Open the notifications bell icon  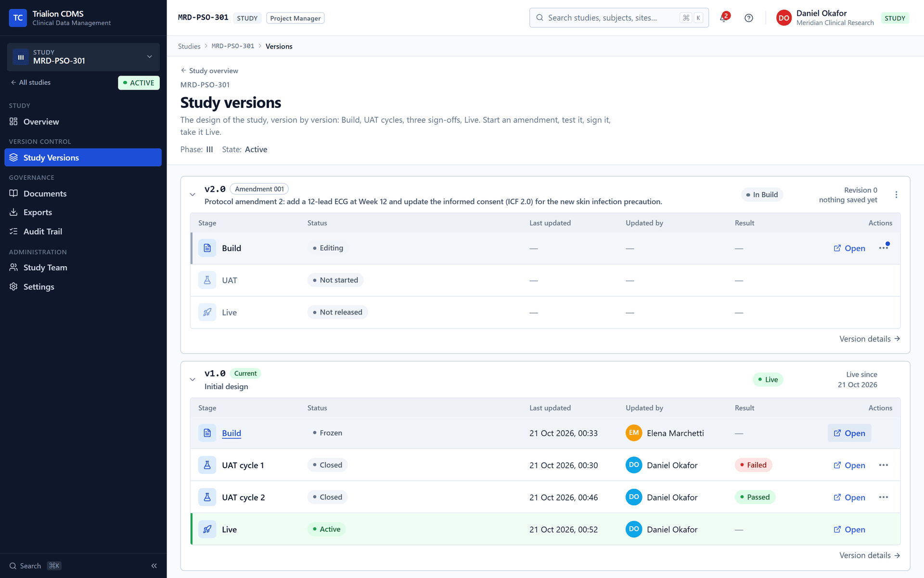[x=724, y=18]
